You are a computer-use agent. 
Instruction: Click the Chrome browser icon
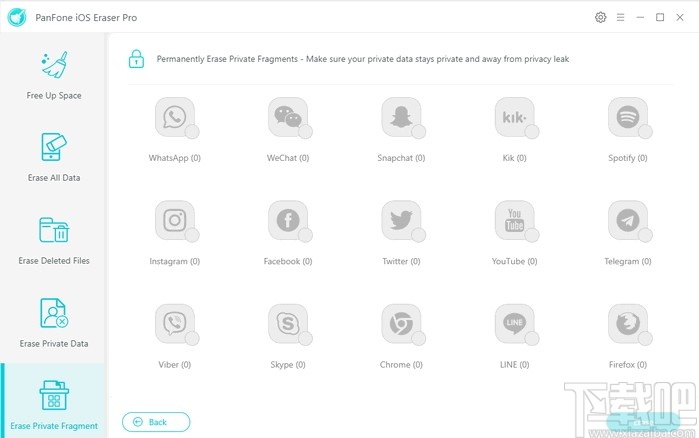[x=401, y=323]
